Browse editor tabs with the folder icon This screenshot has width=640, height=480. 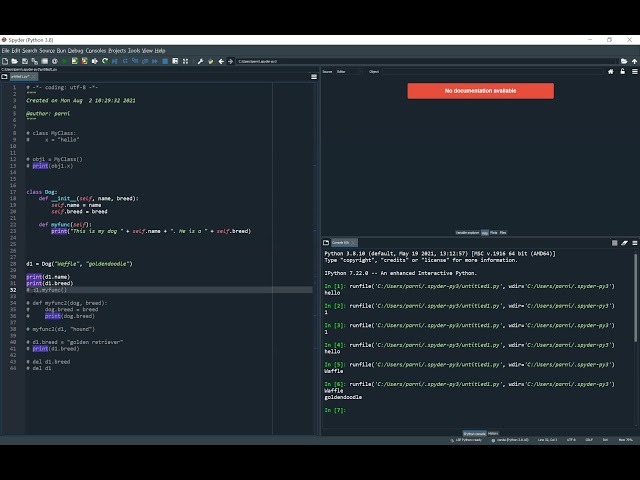coord(4,76)
